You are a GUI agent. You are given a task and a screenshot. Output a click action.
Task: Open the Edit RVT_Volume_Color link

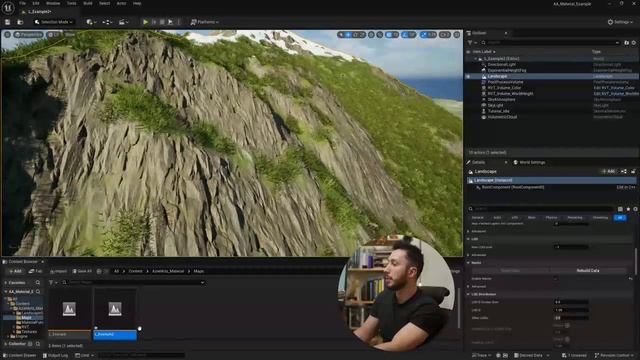click(614, 88)
